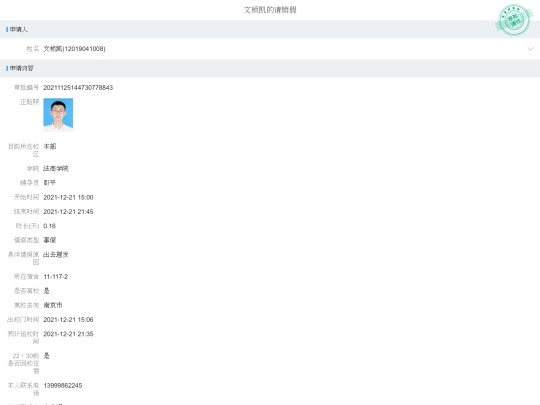Select the campus value 本部
540x405 pixels.
50,146
